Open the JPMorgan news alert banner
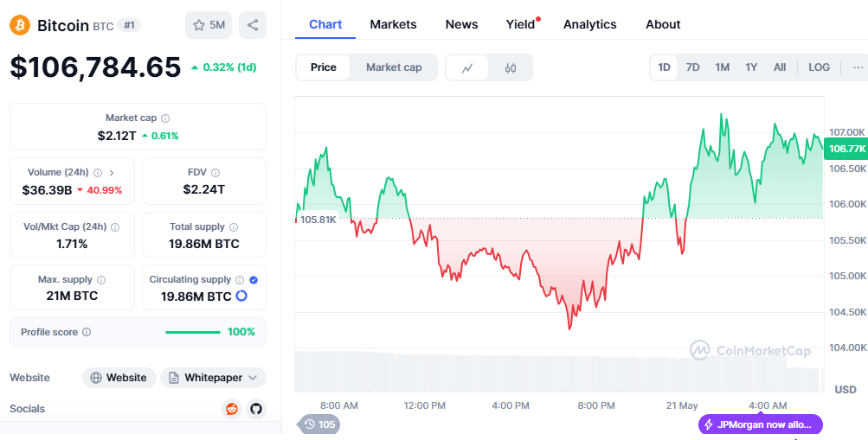This screenshot has height=440, width=868. pos(761,425)
